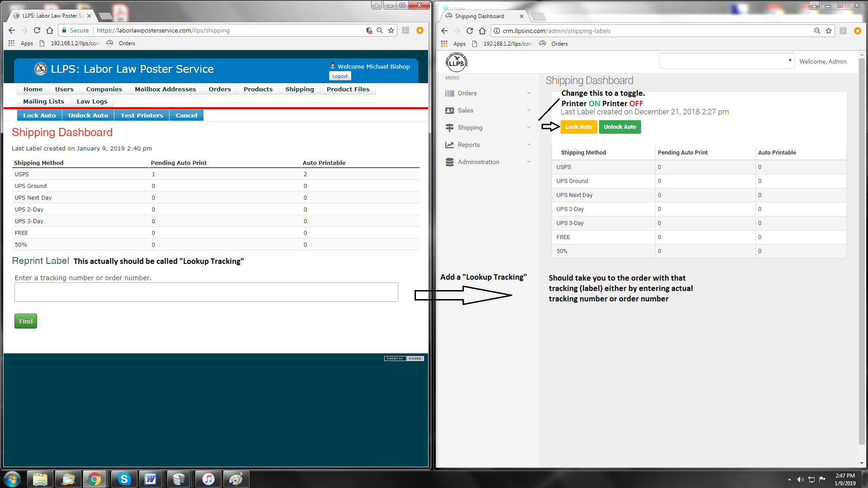The width and height of the screenshot is (868, 488).
Task: Click the green Find button
Action: pyautogui.click(x=26, y=321)
